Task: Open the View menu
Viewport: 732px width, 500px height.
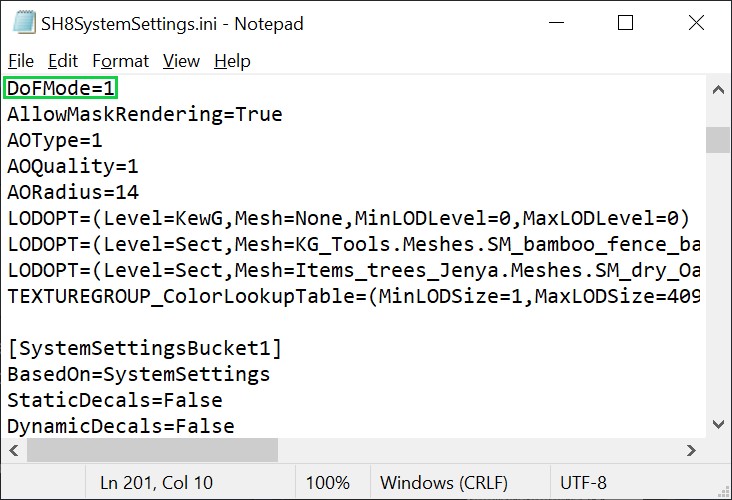Action: coord(181,61)
